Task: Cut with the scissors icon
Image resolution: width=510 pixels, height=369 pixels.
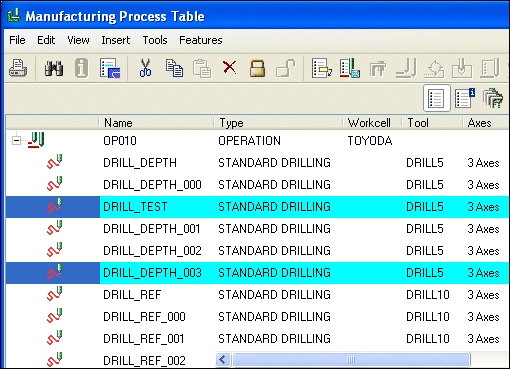Action: click(145, 68)
